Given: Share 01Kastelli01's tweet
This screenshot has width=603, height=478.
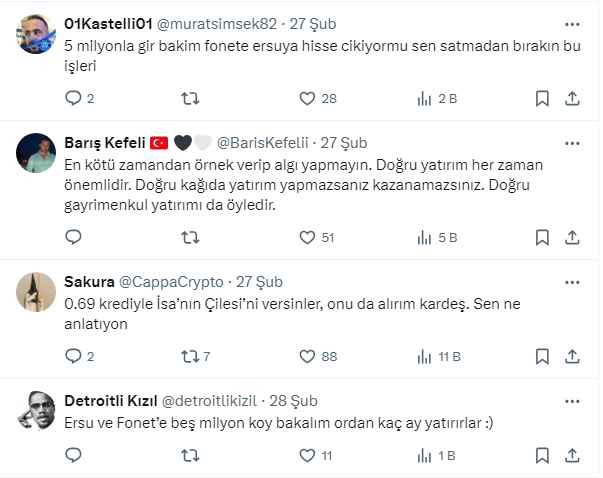Looking at the screenshot, I should click(x=572, y=98).
